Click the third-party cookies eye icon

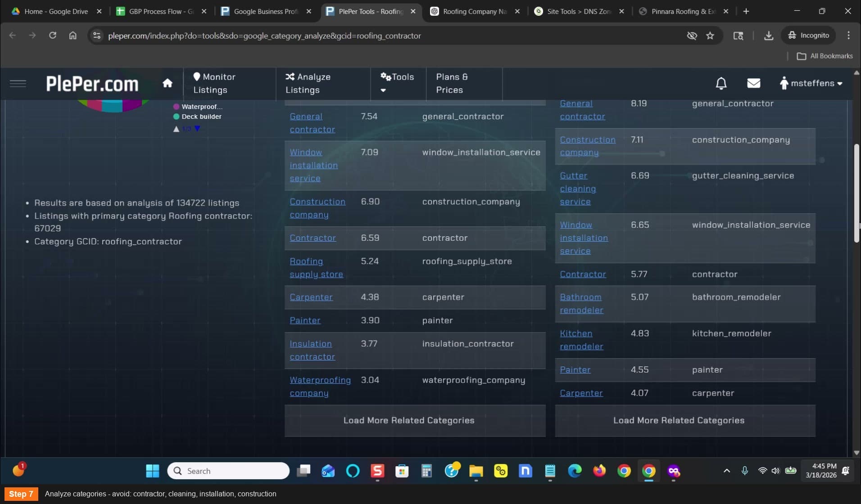click(x=692, y=36)
